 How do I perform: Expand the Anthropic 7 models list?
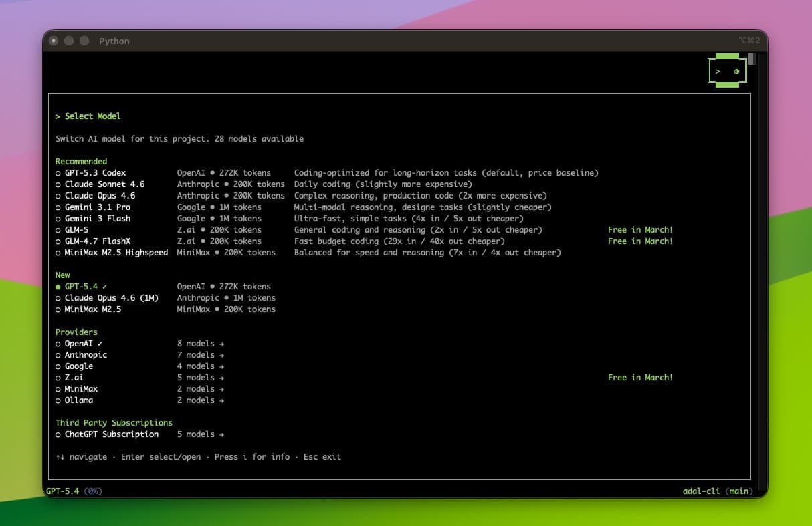click(201, 355)
